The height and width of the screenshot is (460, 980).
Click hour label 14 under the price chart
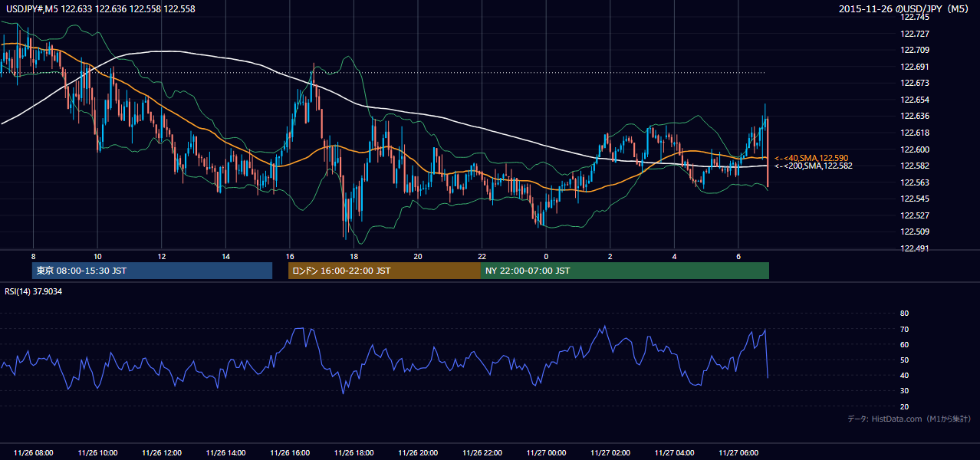(225, 256)
